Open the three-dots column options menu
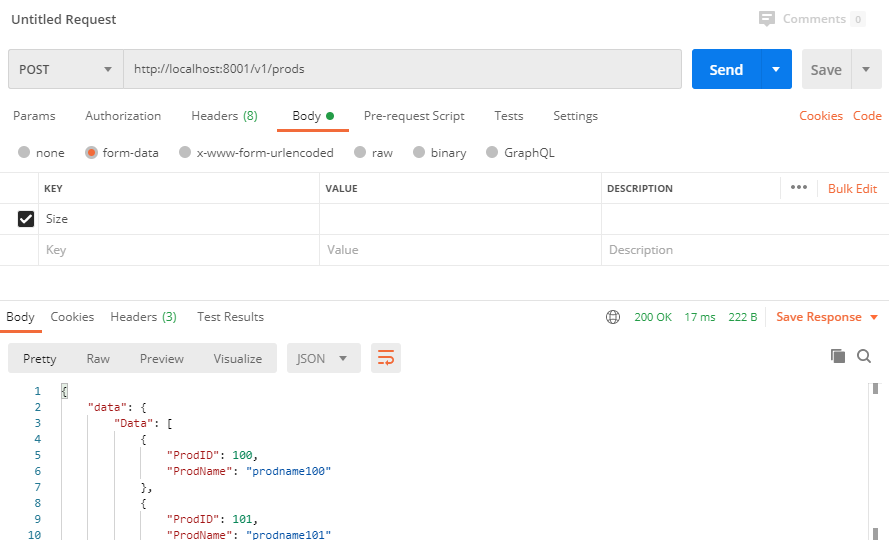 point(798,188)
